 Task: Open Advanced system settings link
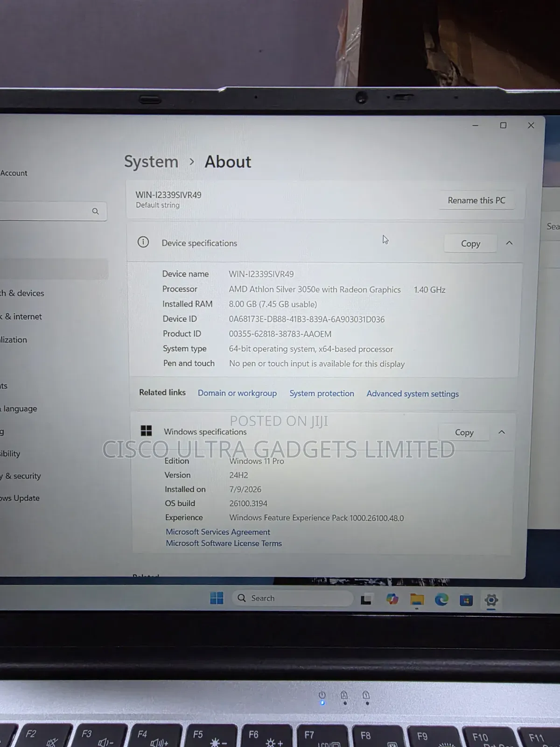click(x=413, y=394)
